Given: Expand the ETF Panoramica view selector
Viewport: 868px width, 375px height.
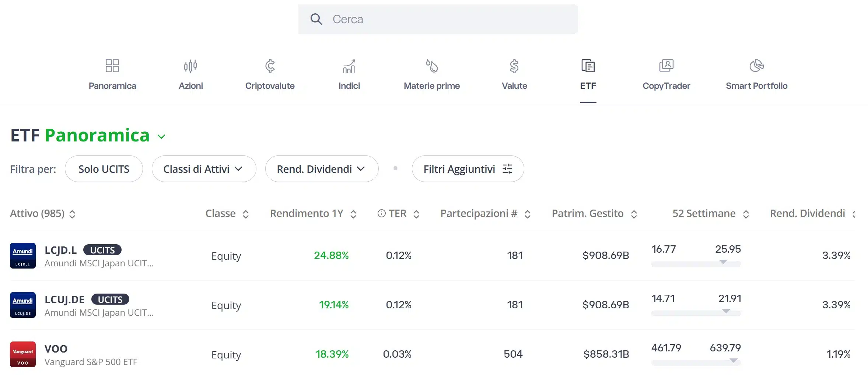Looking at the screenshot, I should [x=161, y=137].
